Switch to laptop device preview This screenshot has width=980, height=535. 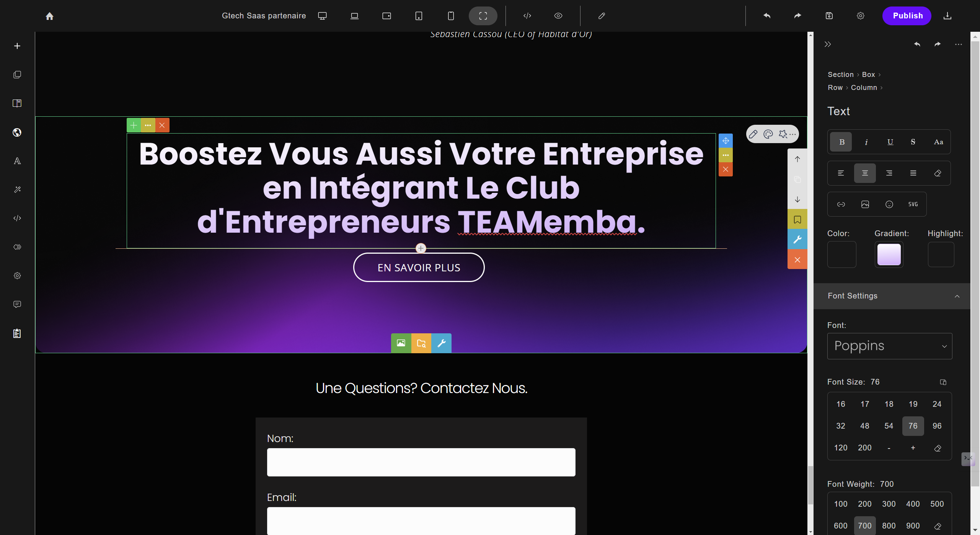[x=354, y=16]
